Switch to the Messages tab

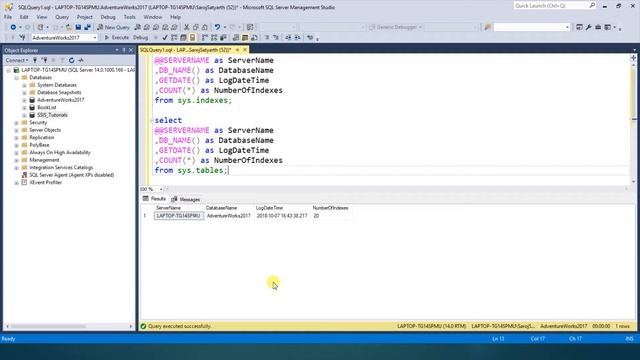pyautogui.click(x=186, y=199)
